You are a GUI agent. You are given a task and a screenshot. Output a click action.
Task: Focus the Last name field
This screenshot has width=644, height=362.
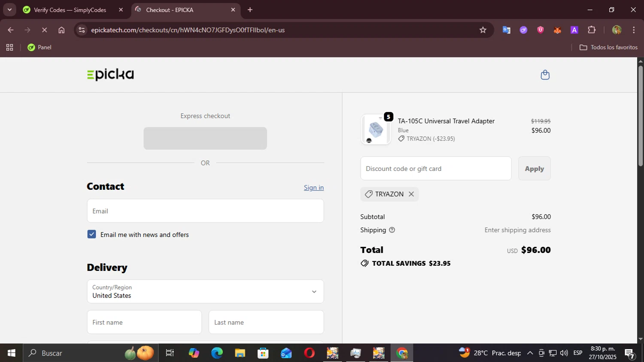point(266,322)
